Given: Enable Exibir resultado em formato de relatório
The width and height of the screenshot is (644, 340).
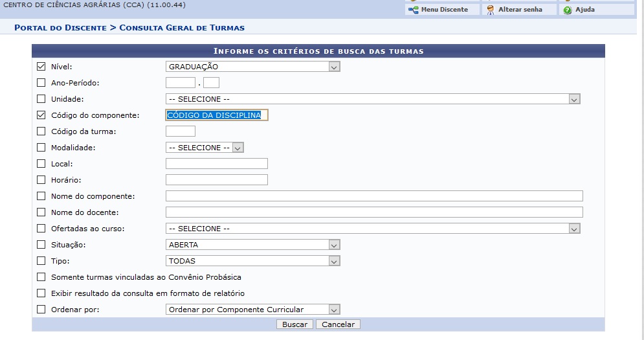Looking at the screenshot, I should point(41,293).
